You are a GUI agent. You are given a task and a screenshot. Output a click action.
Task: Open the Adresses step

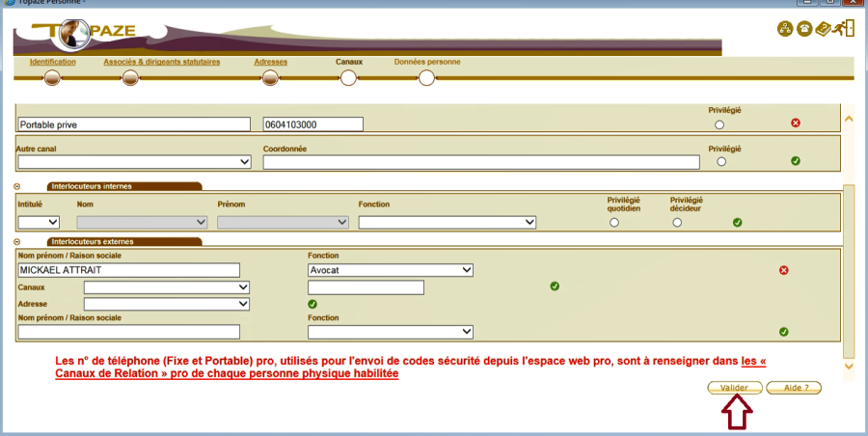[x=270, y=62]
